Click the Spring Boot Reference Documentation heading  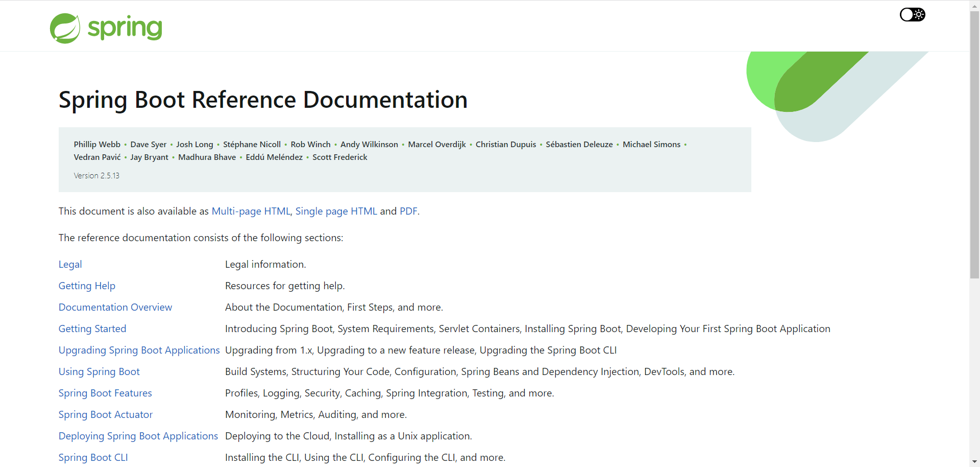263,100
